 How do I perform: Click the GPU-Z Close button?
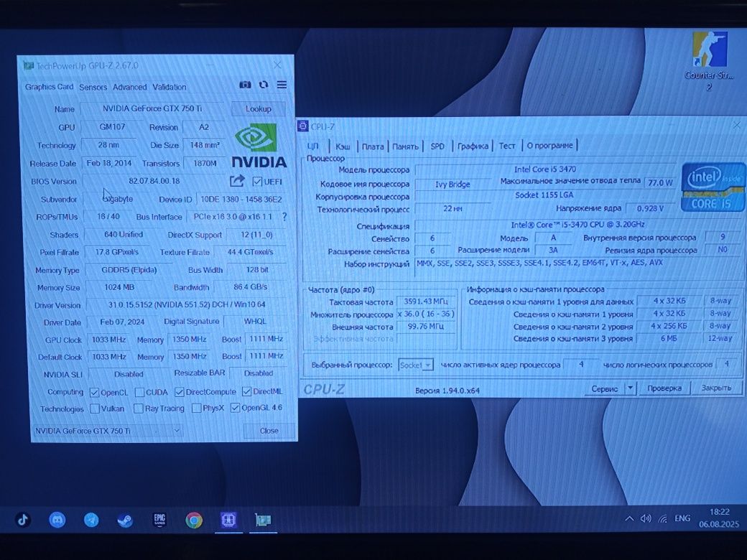(x=269, y=431)
